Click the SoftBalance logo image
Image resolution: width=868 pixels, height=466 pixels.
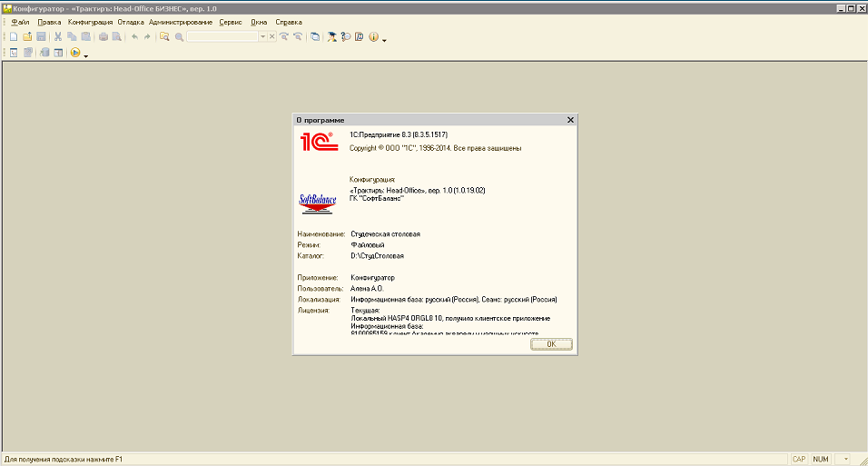[x=317, y=202]
